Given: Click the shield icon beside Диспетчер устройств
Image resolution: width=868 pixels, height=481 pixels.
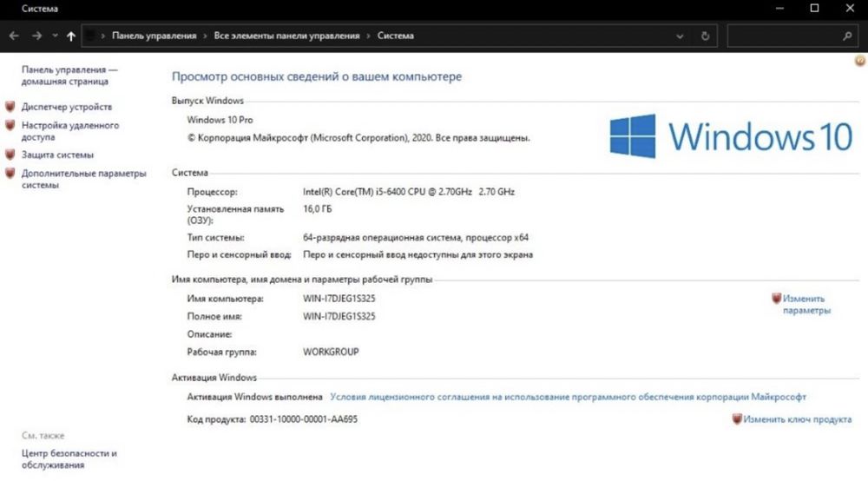Looking at the screenshot, I should [10, 106].
